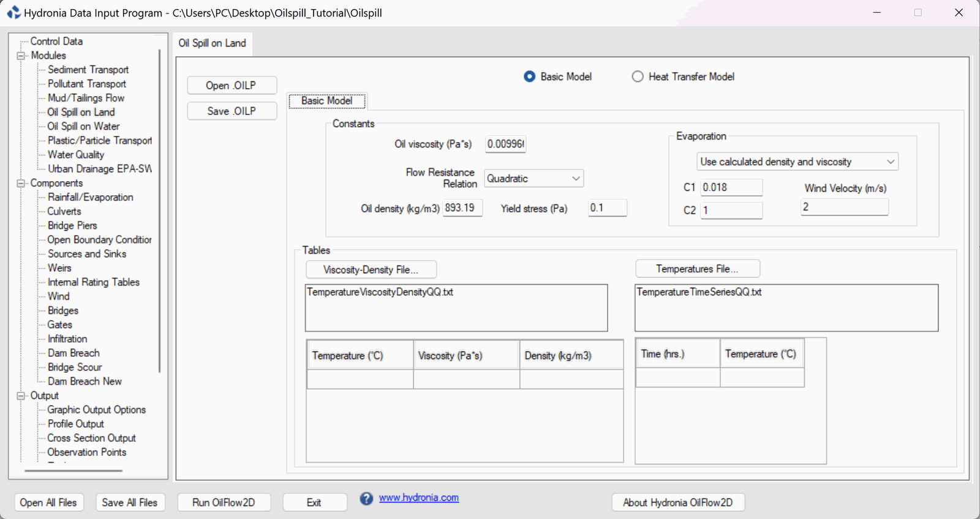Image resolution: width=980 pixels, height=519 pixels.
Task: Collapse the Output tree node
Action: coord(21,396)
